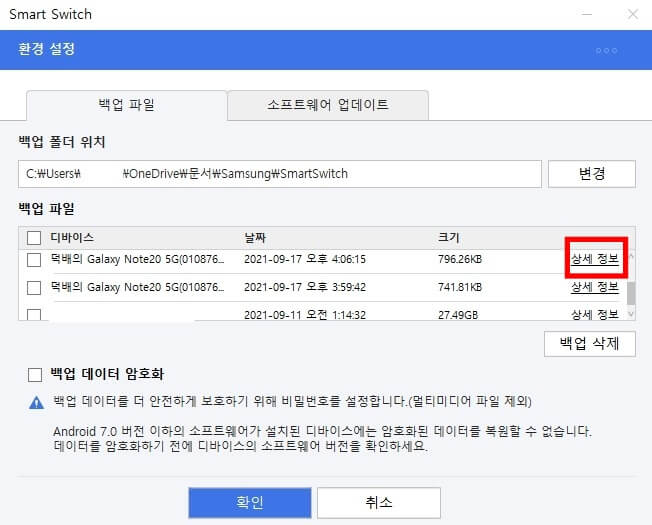Open 상세 정보 for the 741.81KB backup
652x525 pixels.
tap(595, 287)
